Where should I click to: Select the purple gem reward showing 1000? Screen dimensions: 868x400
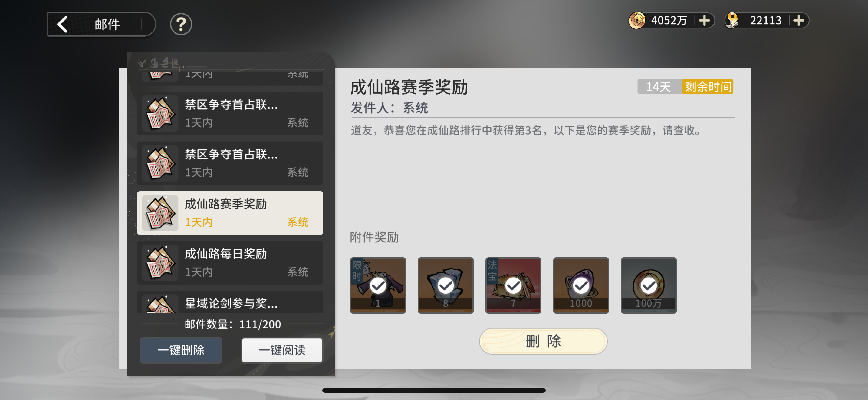click(581, 285)
